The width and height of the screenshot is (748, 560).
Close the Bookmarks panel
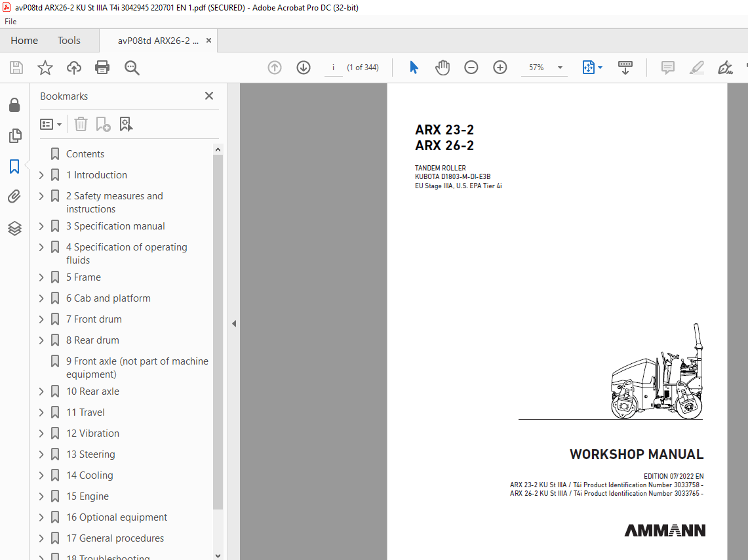click(x=209, y=96)
